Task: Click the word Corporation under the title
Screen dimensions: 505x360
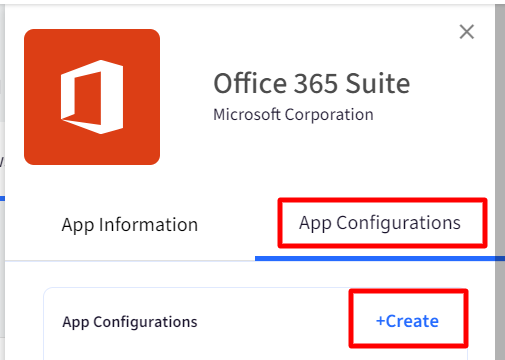Action: (329, 115)
